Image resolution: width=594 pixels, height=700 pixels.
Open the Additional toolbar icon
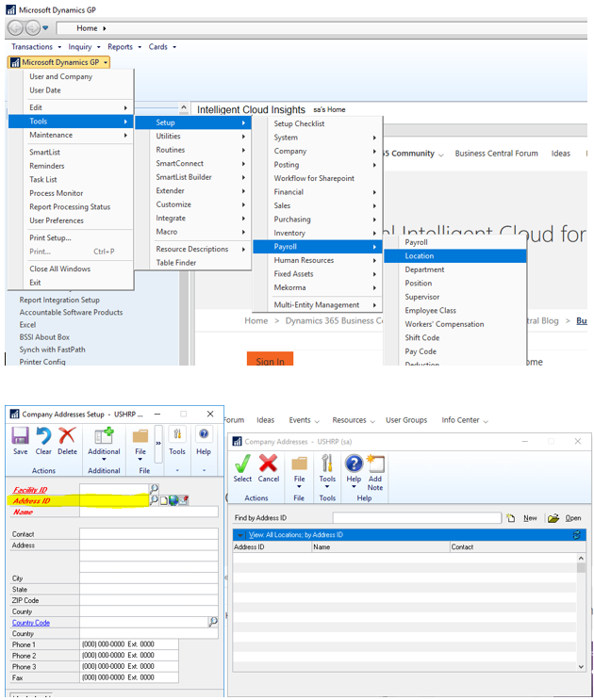[104, 436]
